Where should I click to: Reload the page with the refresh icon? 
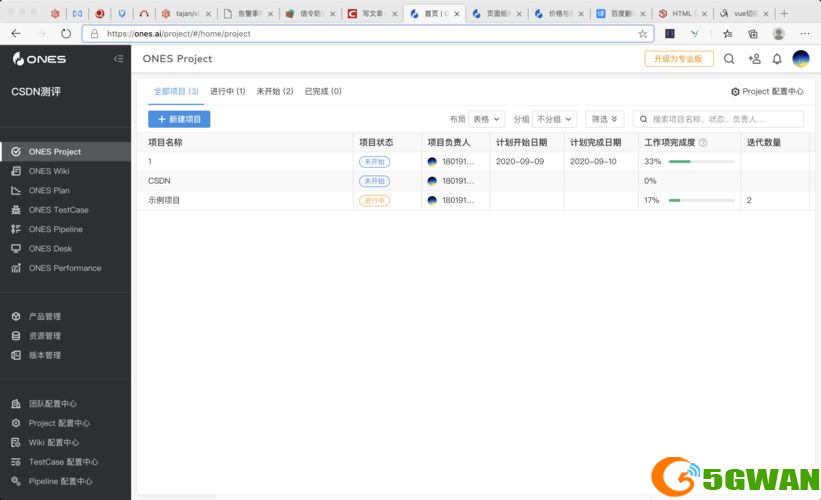pos(65,34)
